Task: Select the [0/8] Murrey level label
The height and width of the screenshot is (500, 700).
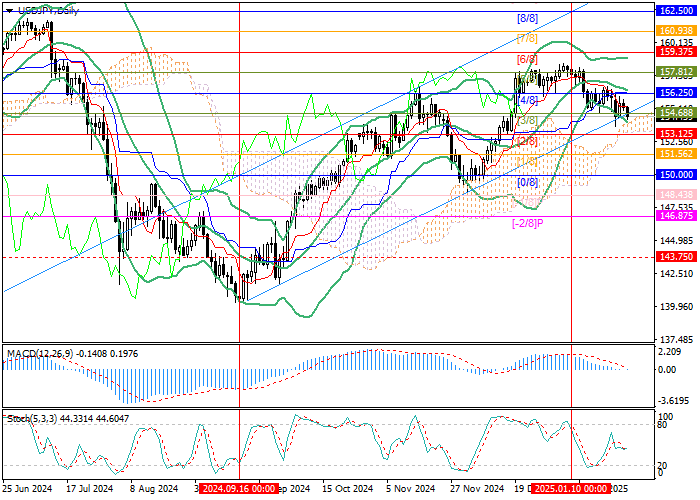Action: tap(528, 182)
